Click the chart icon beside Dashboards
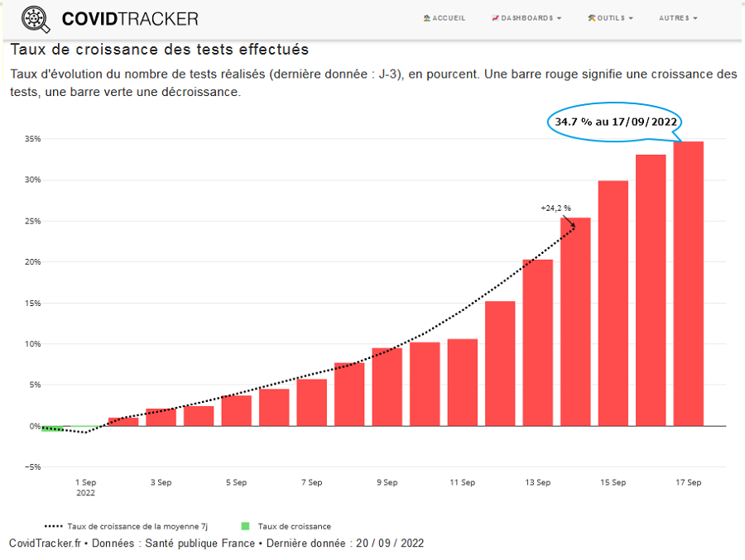The width and height of the screenshot is (745, 560). point(495,18)
